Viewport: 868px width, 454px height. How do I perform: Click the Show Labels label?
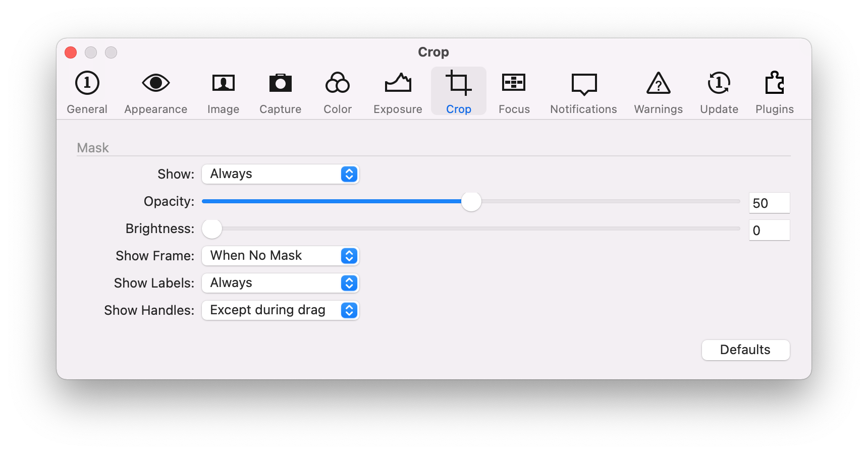click(x=154, y=283)
